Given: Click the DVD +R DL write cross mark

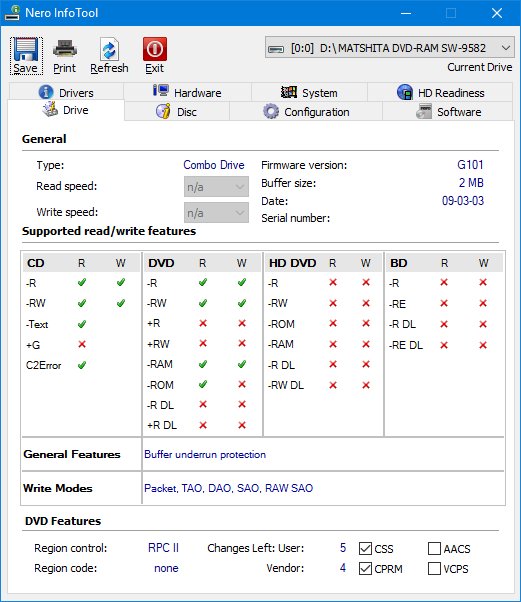Looking at the screenshot, I should click(x=242, y=425).
